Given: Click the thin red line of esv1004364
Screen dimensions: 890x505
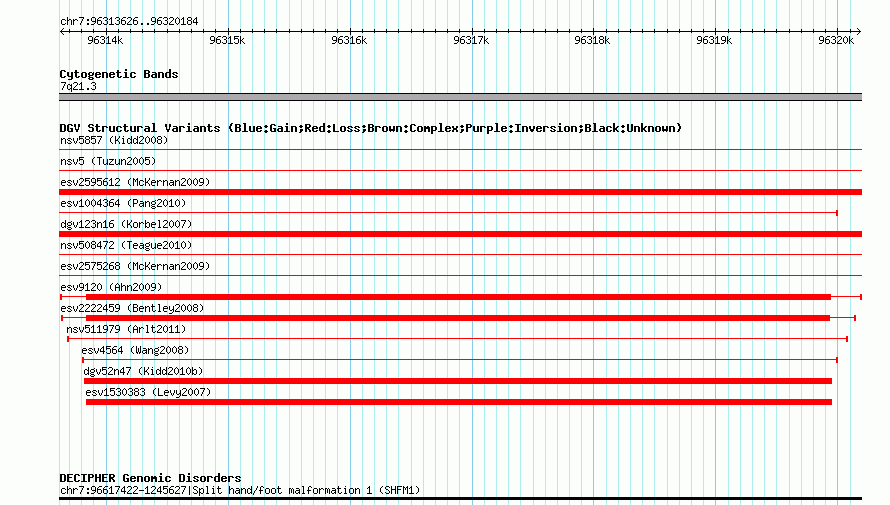Looking at the screenshot, I should coord(448,213).
